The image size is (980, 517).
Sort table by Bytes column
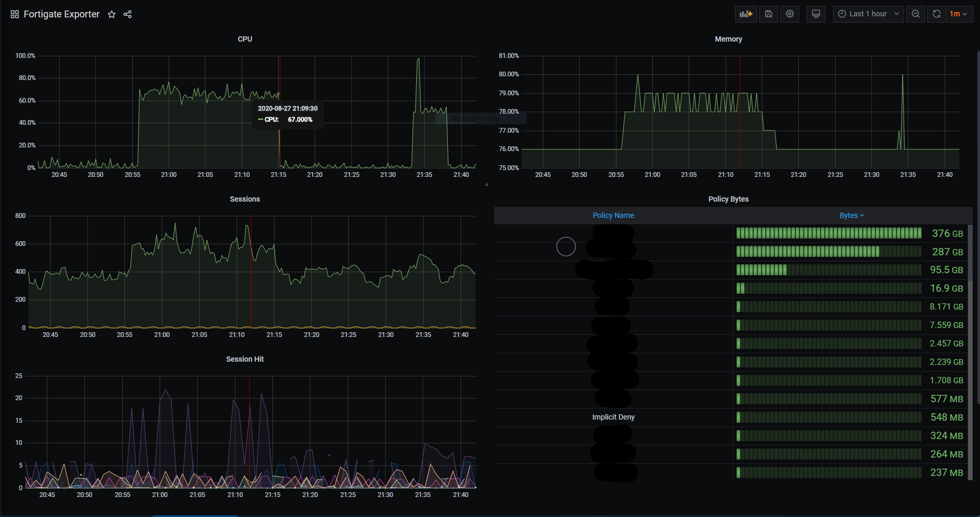coord(851,215)
